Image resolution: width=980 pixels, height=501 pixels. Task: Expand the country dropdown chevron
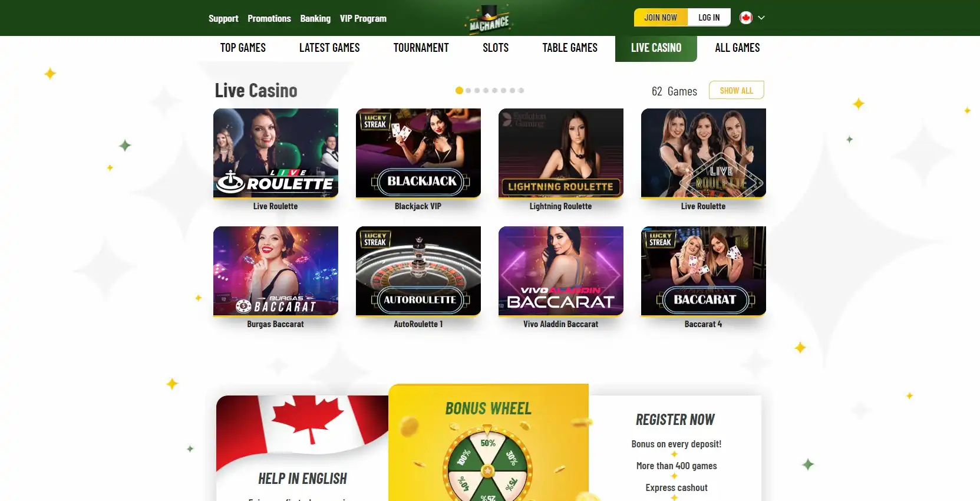coord(761,18)
